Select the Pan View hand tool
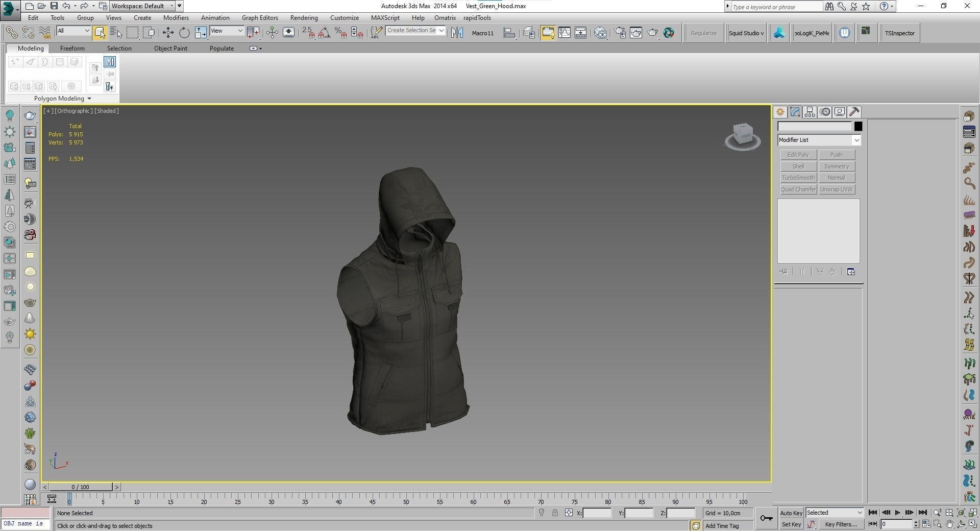 point(949,524)
